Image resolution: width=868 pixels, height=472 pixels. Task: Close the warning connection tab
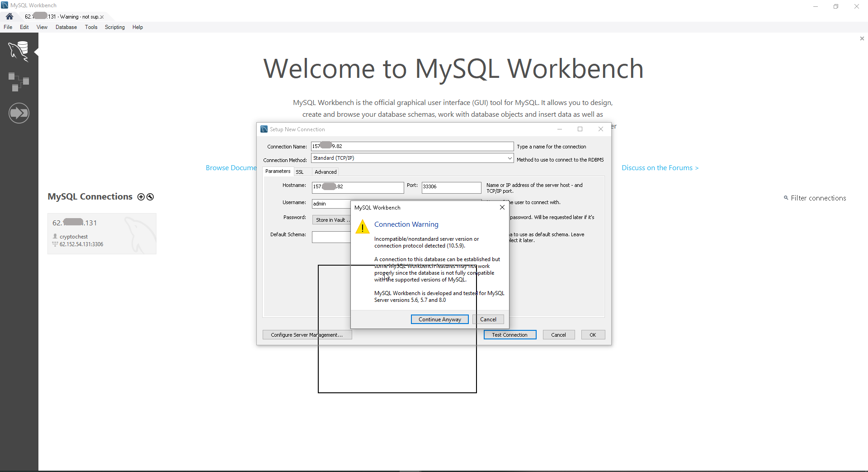pyautogui.click(x=102, y=17)
